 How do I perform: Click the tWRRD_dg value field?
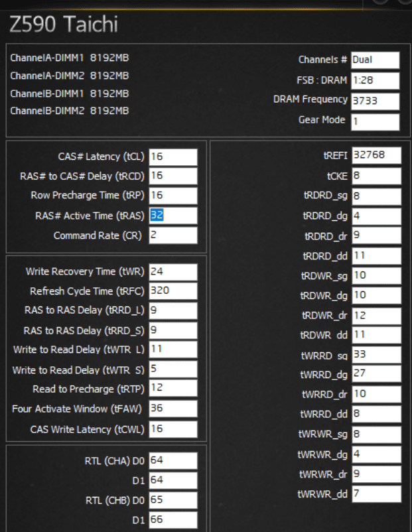tap(376, 373)
